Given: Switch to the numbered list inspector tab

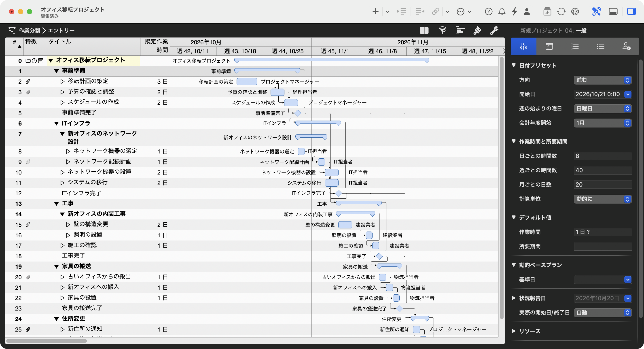Looking at the screenshot, I should pyautogui.click(x=575, y=47).
